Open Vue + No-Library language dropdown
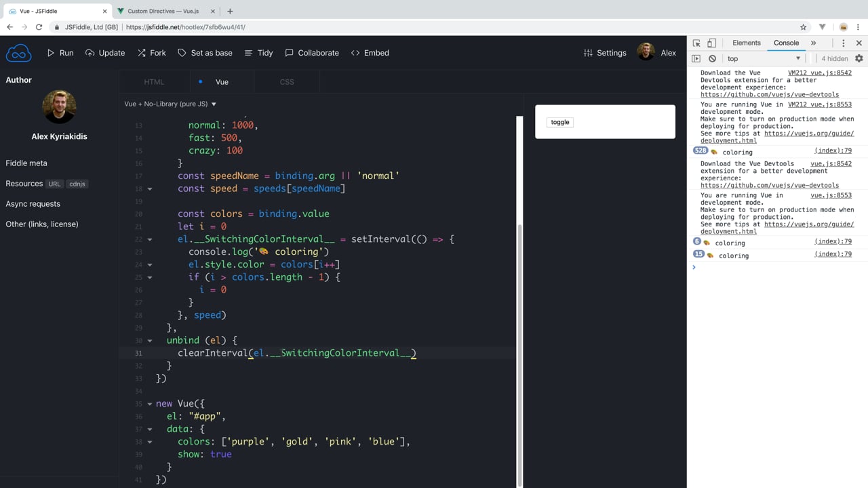Image resolution: width=868 pixels, height=488 pixels. (170, 104)
